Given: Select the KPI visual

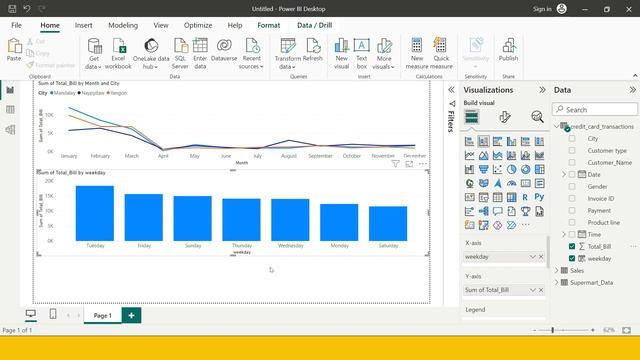Looking at the screenshot, I should [x=469, y=197].
